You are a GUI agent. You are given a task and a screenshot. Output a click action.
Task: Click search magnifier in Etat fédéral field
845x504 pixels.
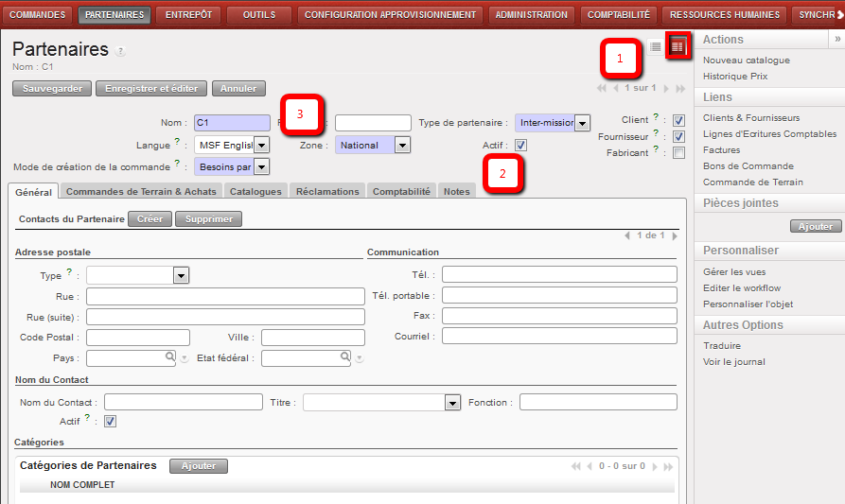click(345, 357)
